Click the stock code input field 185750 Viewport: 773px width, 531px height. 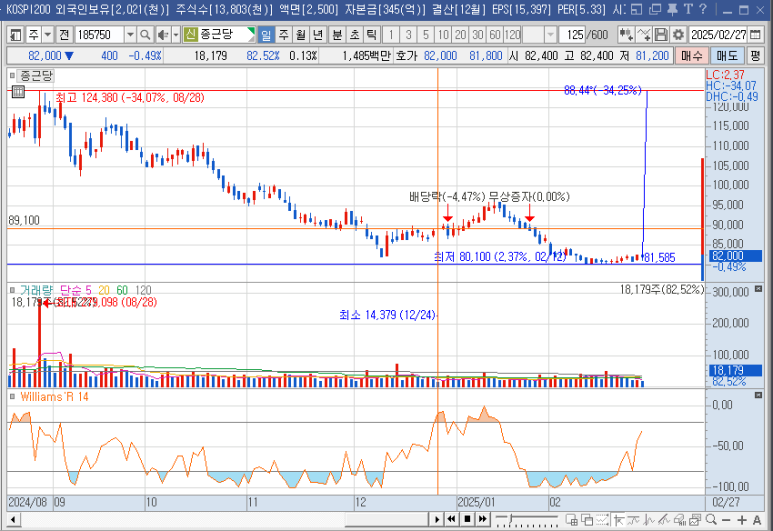point(100,35)
